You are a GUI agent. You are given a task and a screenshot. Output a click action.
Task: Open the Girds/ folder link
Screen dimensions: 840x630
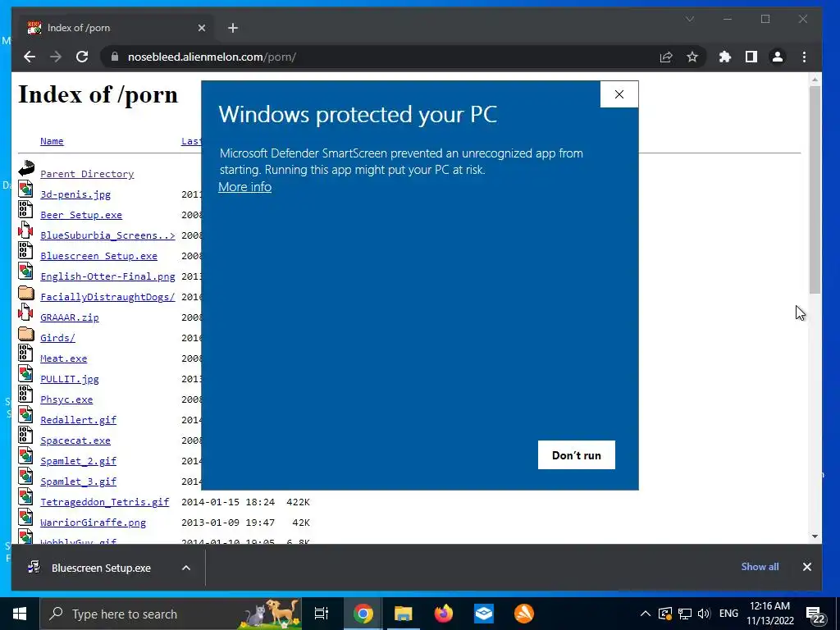point(58,338)
